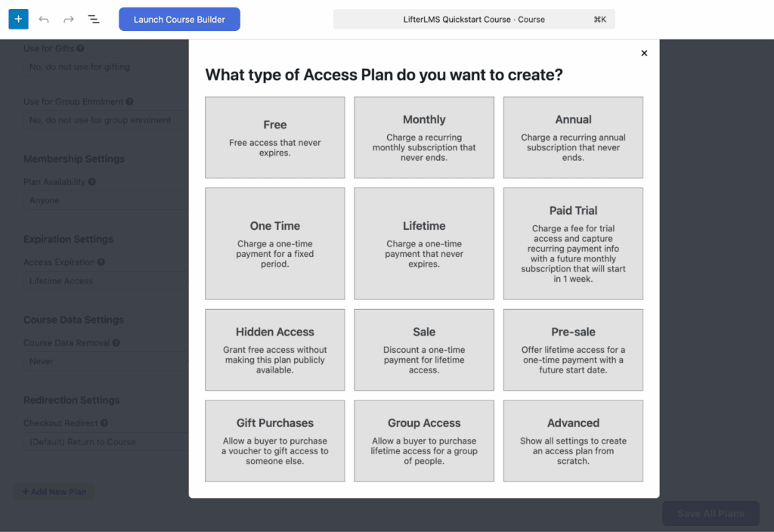Click the Membership Settings heading

click(x=74, y=159)
